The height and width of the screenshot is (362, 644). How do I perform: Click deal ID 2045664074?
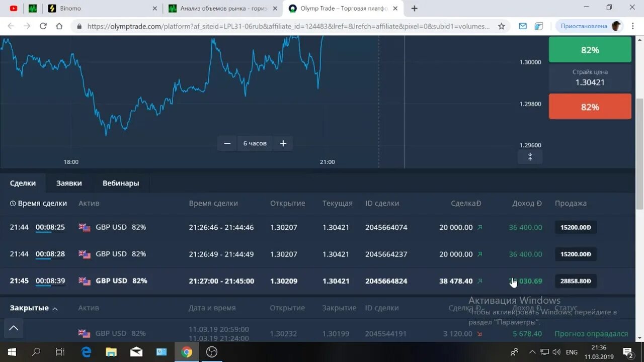click(x=386, y=227)
